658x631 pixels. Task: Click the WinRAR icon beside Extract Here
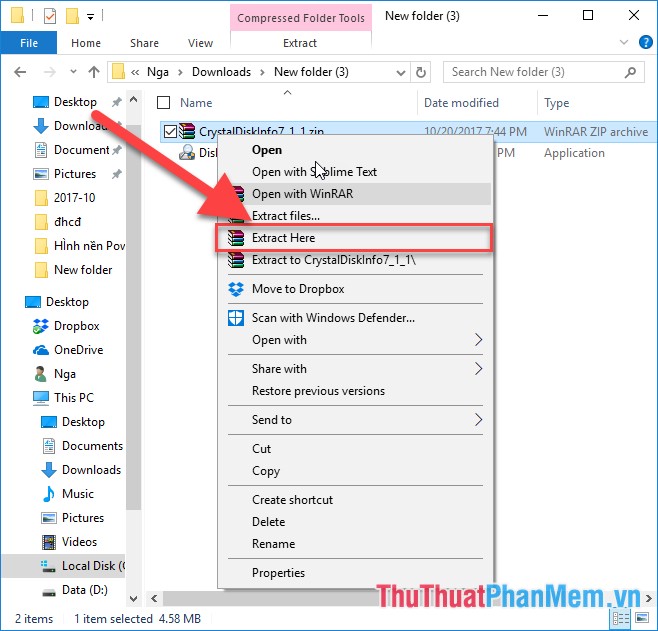point(236,238)
